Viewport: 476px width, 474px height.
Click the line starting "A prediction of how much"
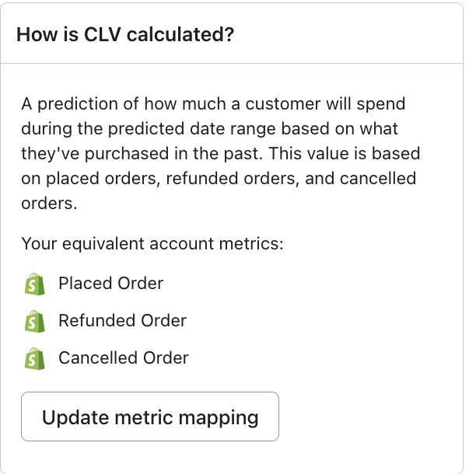(x=213, y=104)
